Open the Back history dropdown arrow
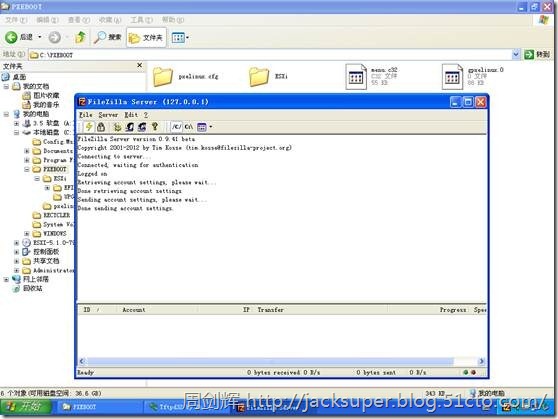The width and height of the screenshot is (558, 419). [40, 37]
